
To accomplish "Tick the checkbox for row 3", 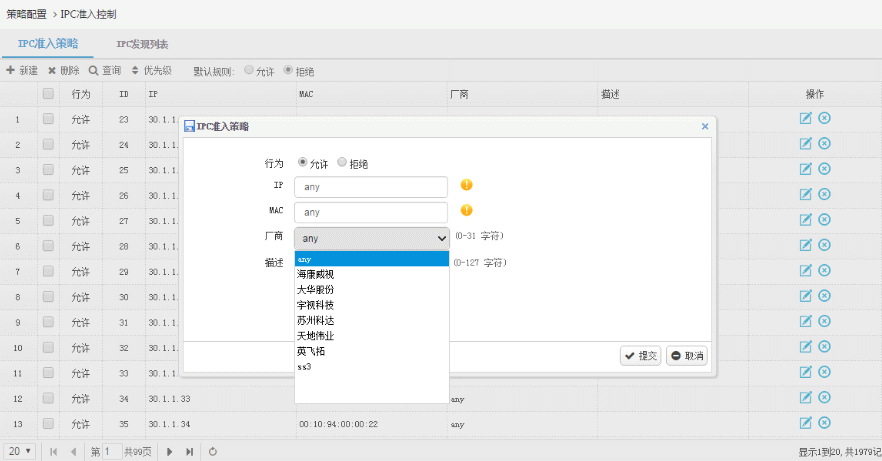I will 48,170.
